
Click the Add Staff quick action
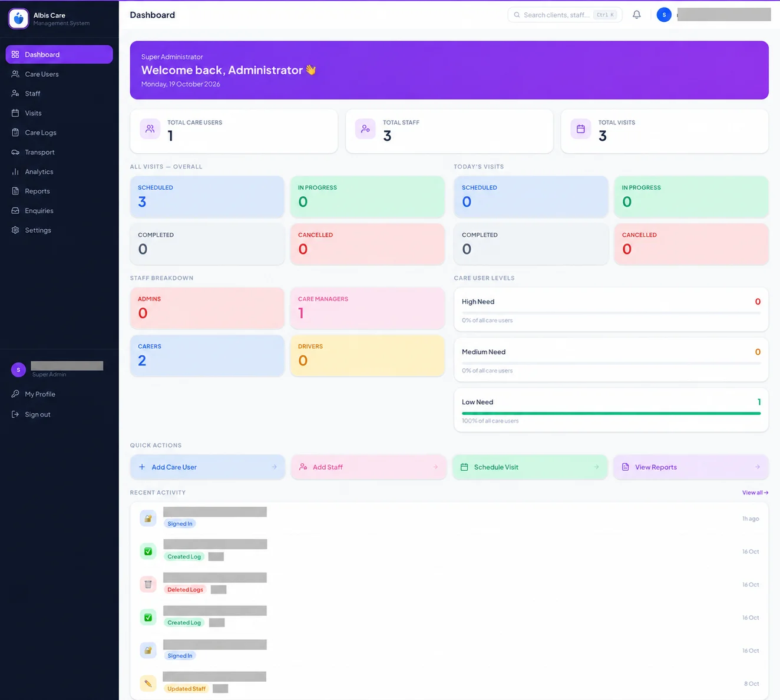click(368, 467)
